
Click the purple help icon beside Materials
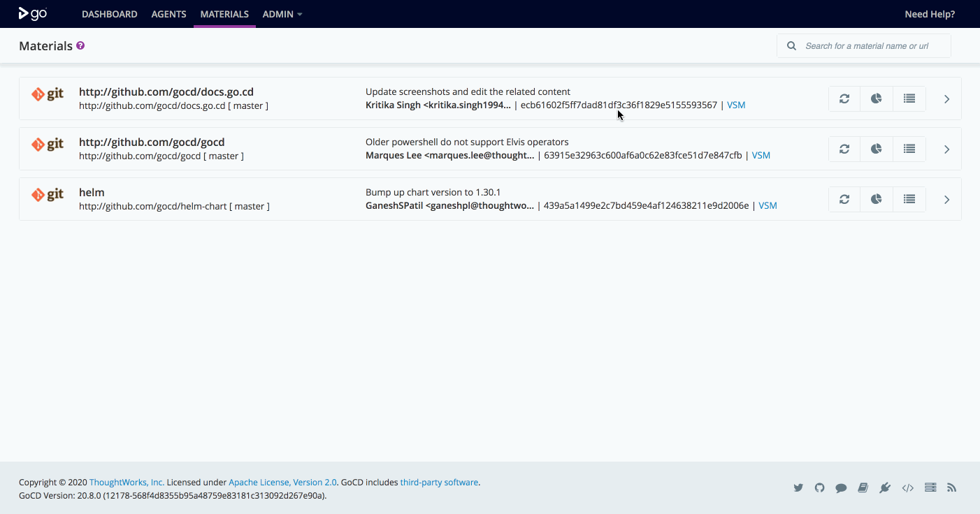(x=80, y=46)
